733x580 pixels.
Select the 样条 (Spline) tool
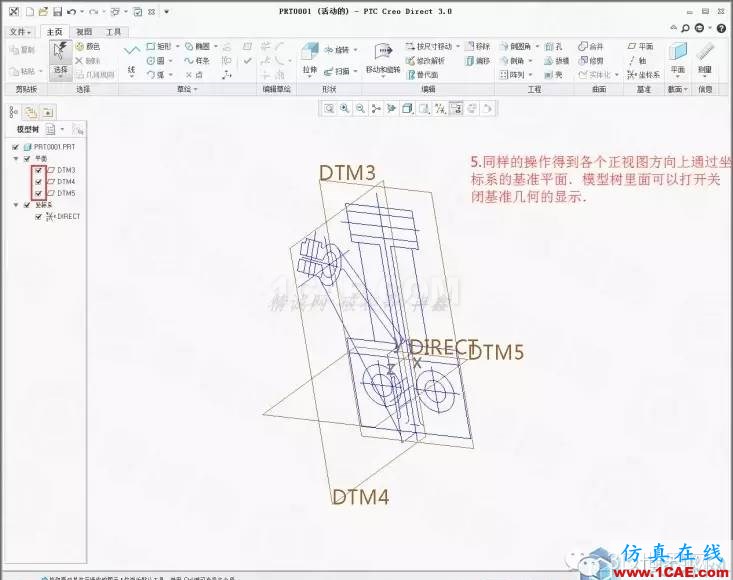point(197,61)
